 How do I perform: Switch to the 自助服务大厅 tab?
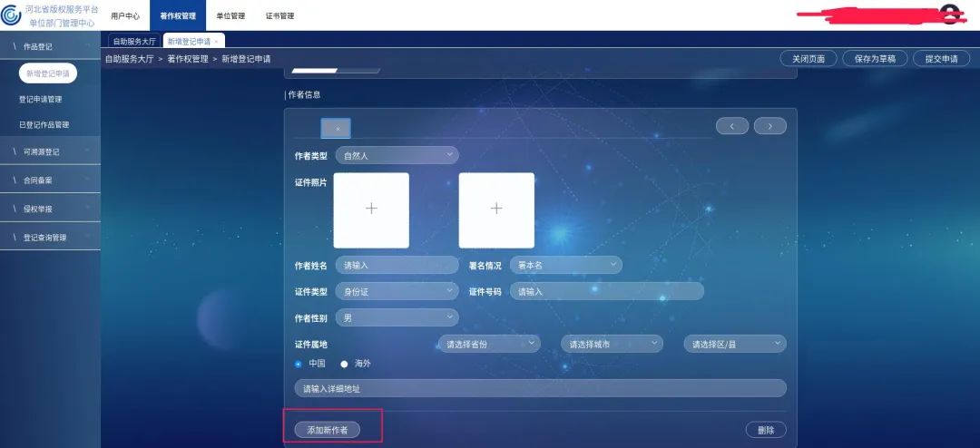134,41
